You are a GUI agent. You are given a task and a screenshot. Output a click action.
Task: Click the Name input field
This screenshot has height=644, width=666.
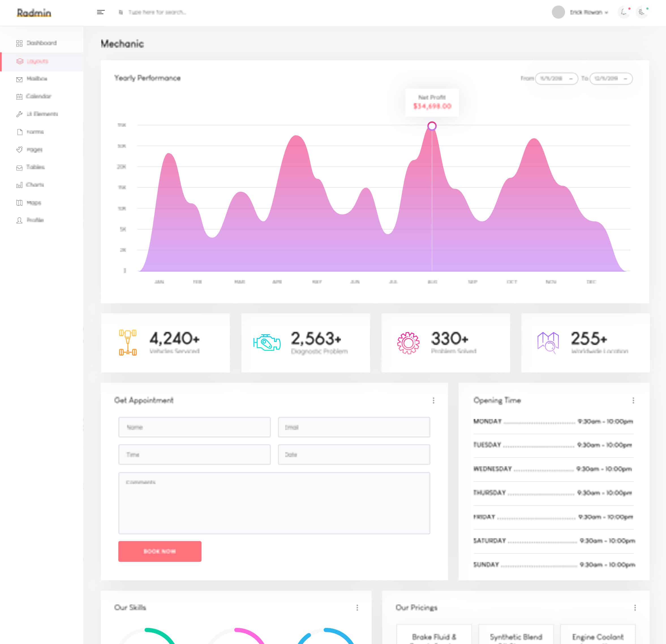point(194,427)
